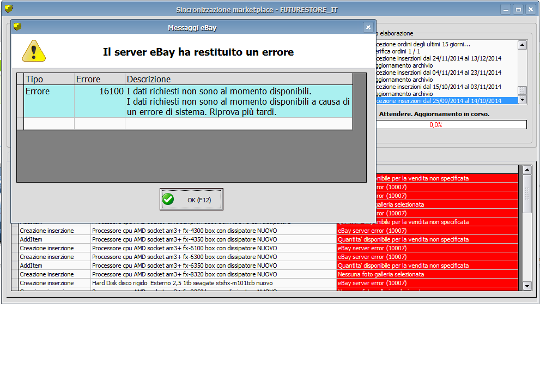
Task: Select log entry 'inserzioni dal 25/09/2014 al 14/10/2014'
Action: coord(447,101)
